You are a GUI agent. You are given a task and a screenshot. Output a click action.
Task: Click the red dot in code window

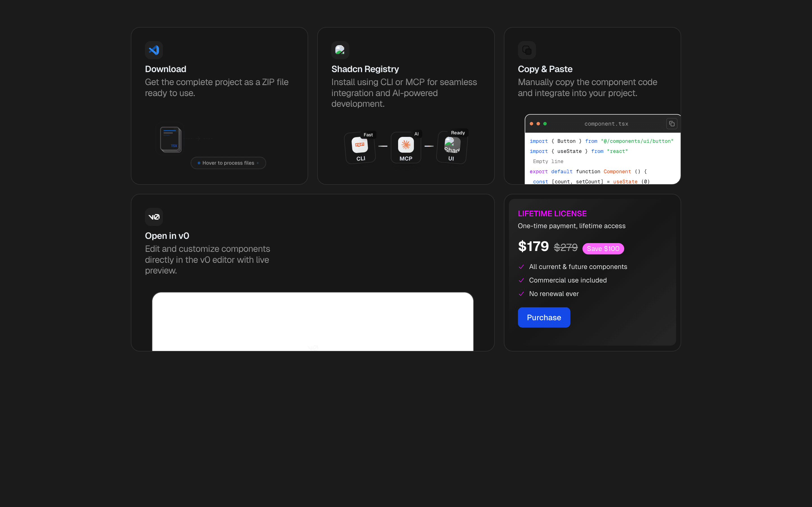(x=531, y=124)
